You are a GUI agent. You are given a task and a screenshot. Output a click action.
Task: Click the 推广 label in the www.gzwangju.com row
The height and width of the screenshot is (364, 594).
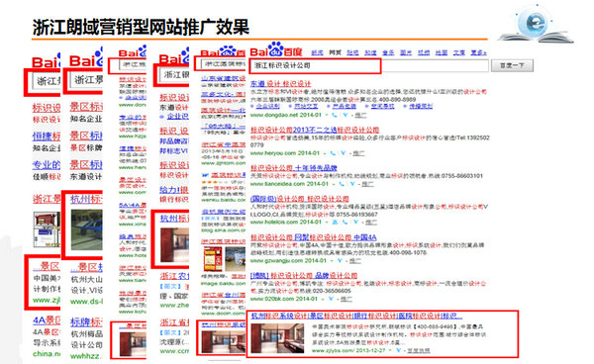tap(355, 261)
